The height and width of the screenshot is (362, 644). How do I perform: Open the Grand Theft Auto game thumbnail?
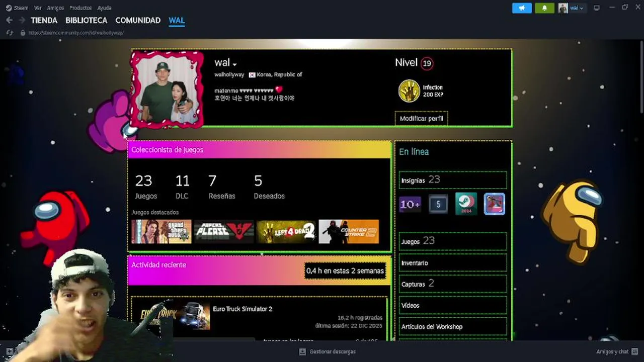click(162, 232)
